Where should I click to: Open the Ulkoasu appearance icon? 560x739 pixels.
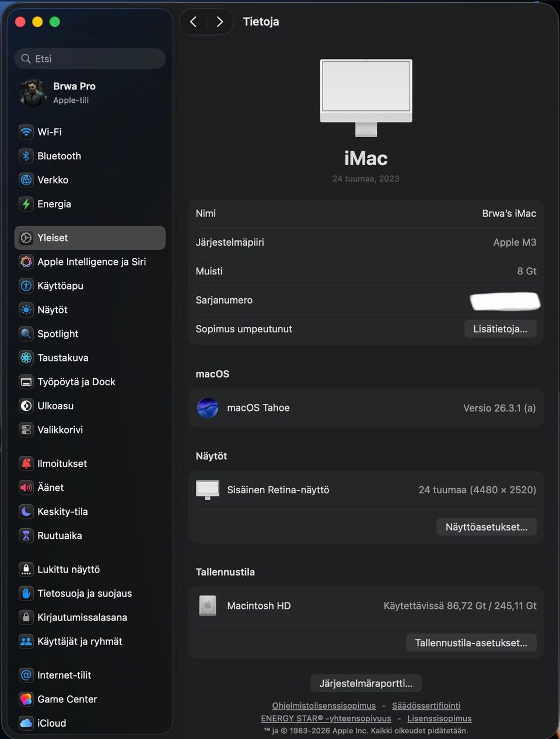point(26,406)
